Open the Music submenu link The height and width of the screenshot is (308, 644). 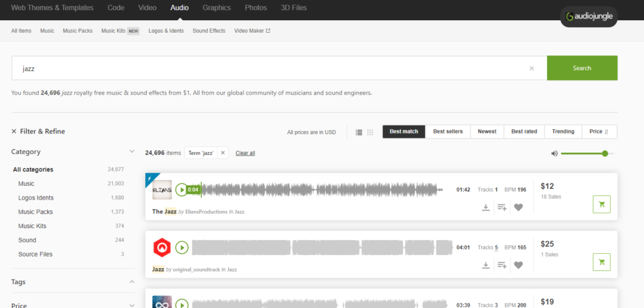point(47,31)
